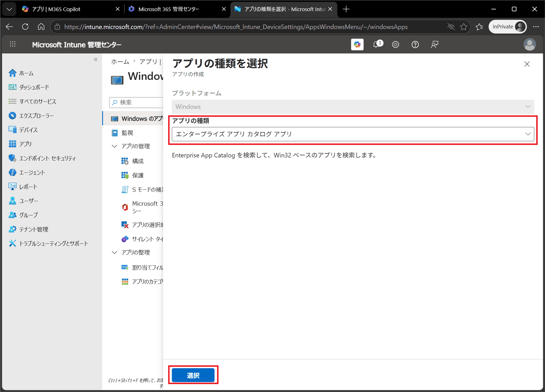Screen dimensions: 545x392
Task: View notifications bell with badge
Action: click(x=378, y=44)
